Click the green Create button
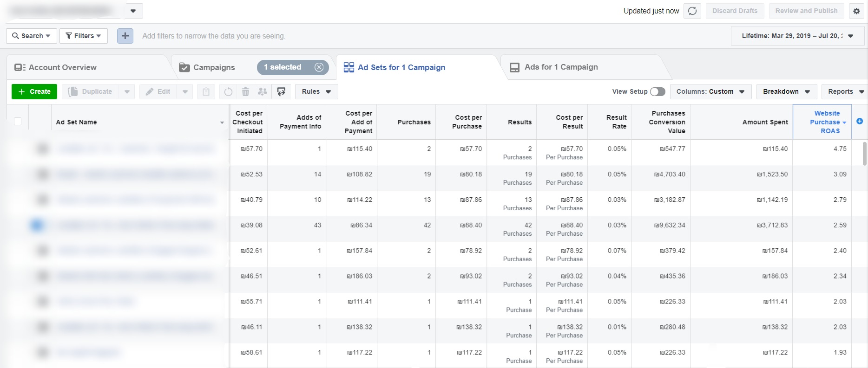Screen dimensions: 868x368 coord(34,92)
